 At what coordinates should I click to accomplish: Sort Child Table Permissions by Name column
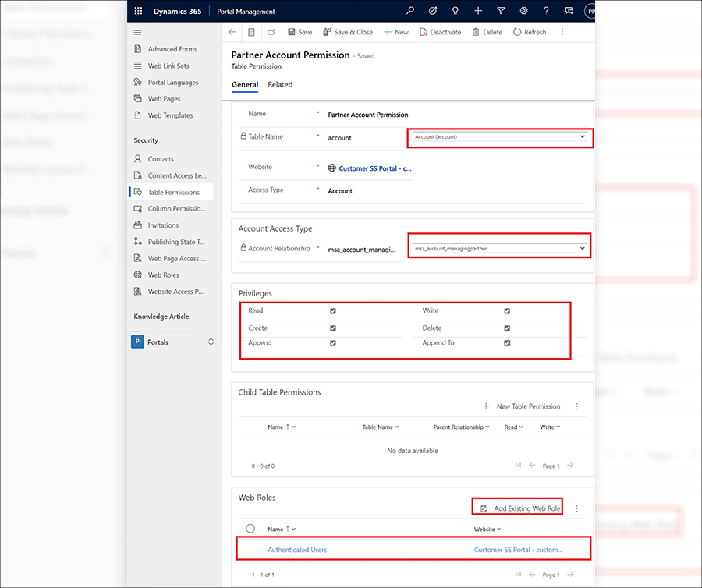[x=282, y=427]
